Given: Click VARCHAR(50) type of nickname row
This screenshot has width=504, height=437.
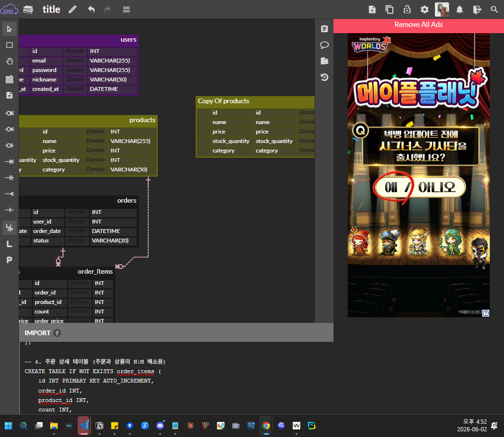Looking at the screenshot, I should (x=108, y=80).
